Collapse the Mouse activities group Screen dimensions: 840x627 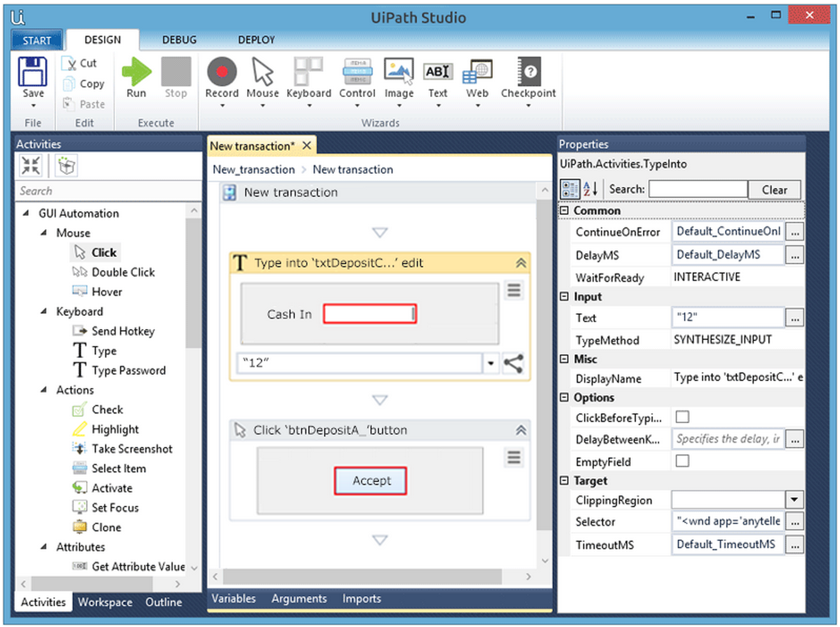pyautogui.click(x=44, y=232)
